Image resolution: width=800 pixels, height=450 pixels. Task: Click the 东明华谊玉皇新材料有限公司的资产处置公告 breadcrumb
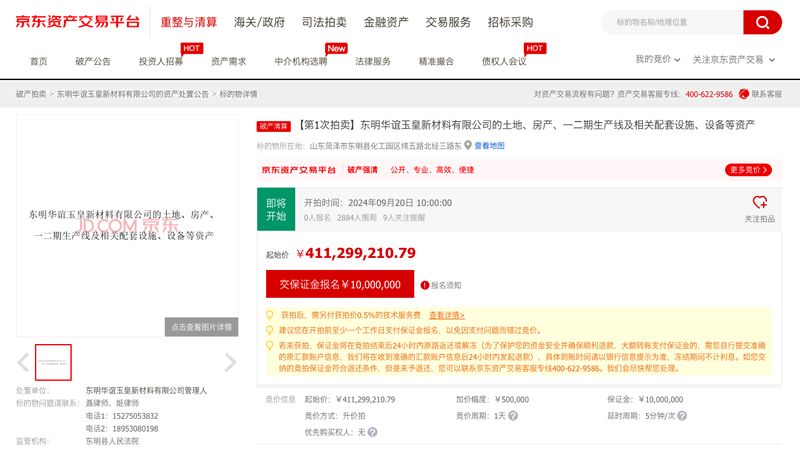coord(133,94)
